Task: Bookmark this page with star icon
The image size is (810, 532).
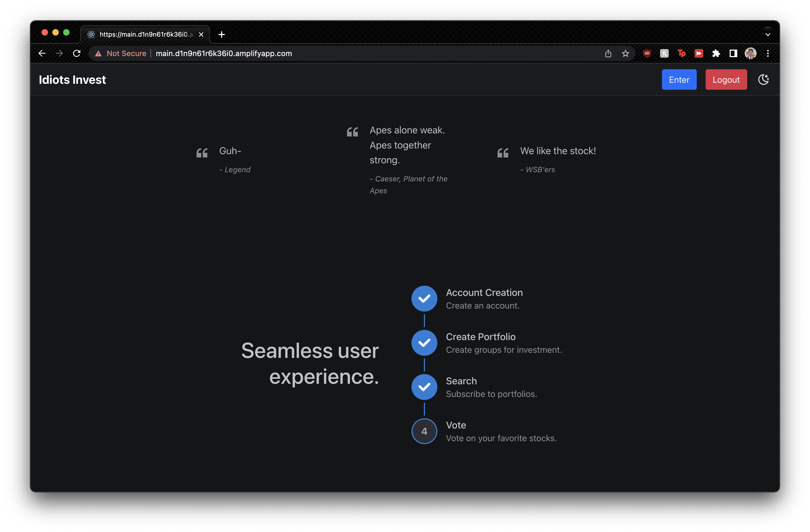Action: click(625, 53)
